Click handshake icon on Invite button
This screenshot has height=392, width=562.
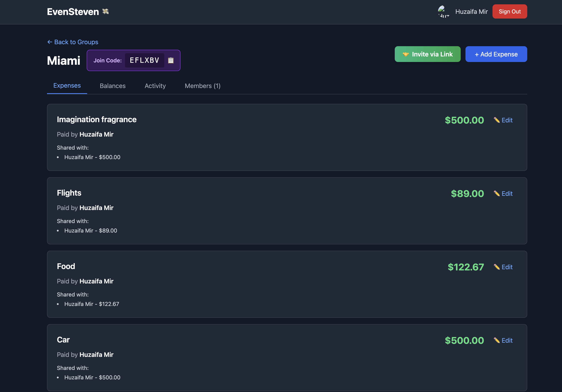coord(406,54)
